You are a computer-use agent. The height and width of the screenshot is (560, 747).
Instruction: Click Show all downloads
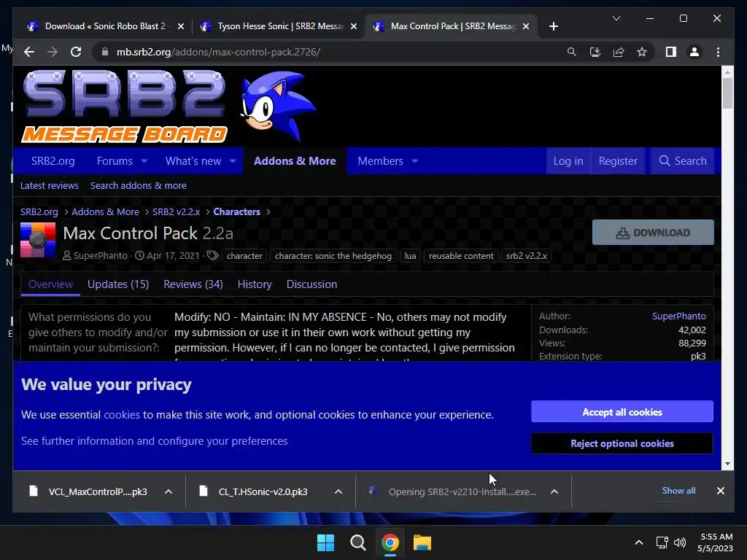click(678, 491)
